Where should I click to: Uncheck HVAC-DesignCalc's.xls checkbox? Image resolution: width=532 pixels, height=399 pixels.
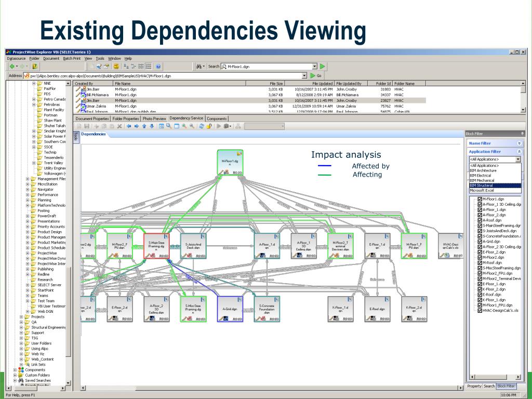tap(480, 311)
